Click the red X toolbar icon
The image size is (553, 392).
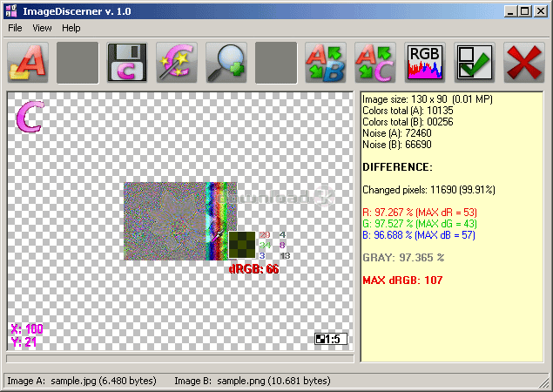point(524,63)
